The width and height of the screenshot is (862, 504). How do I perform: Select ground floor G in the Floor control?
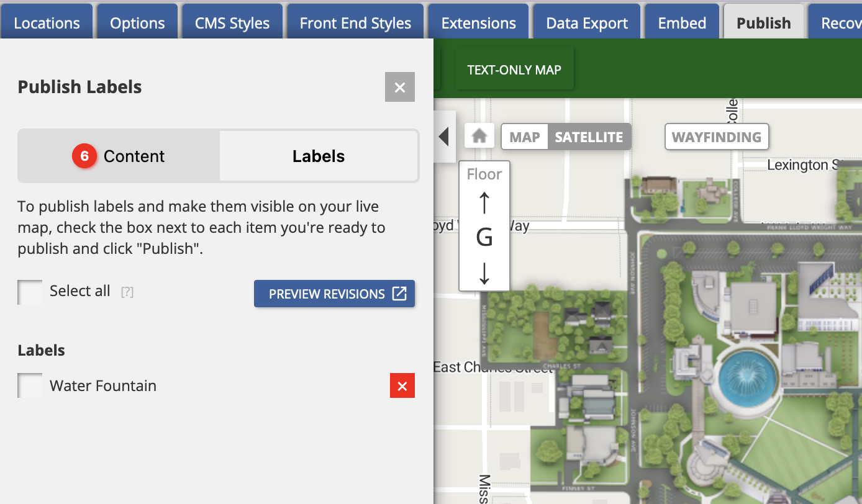(484, 238)
